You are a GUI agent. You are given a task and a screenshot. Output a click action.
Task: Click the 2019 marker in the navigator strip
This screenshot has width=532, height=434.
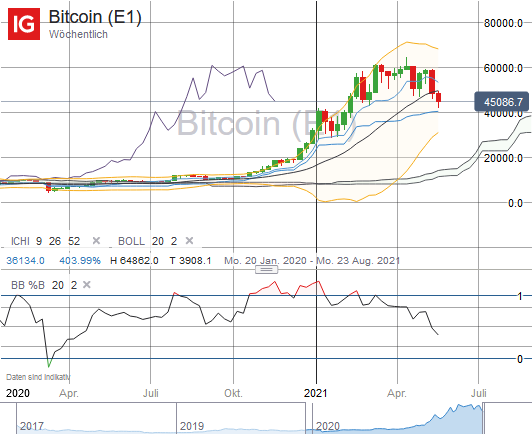click(192, 426)
